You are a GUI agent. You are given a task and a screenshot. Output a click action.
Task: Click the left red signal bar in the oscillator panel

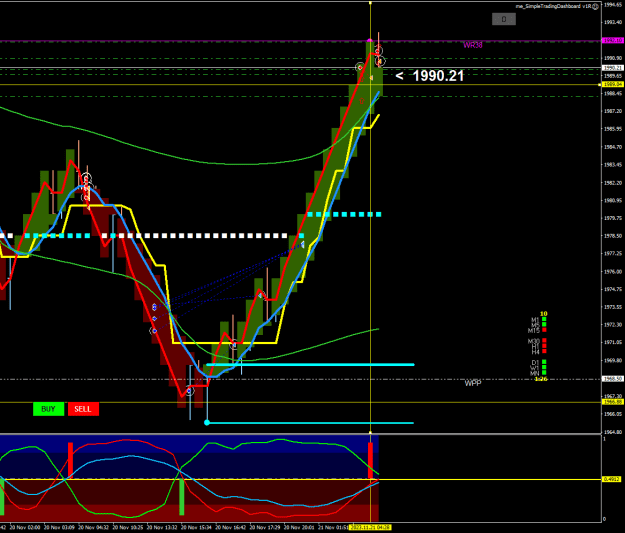click(71, 459)
